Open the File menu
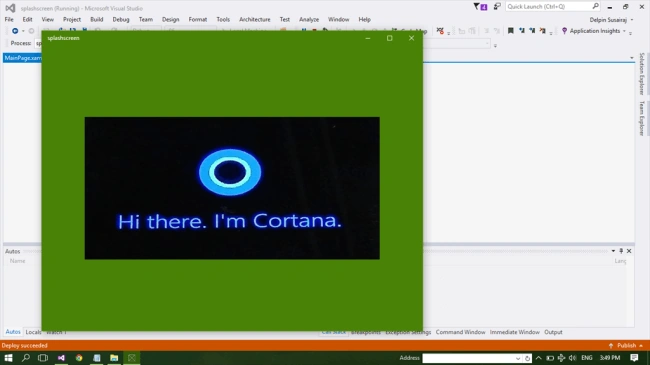 coord(9,19)
